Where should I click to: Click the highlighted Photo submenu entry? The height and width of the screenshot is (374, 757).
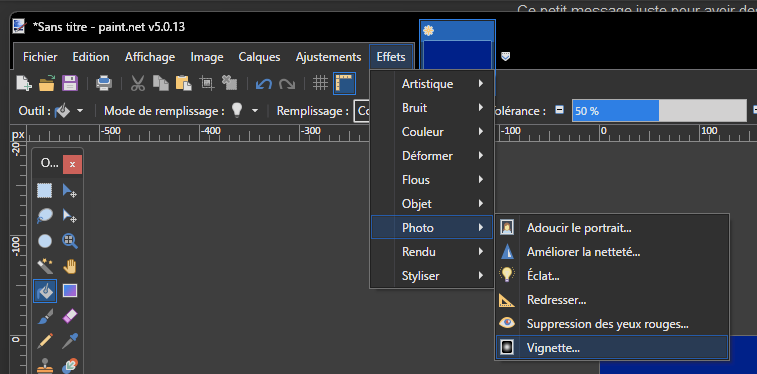point(432,228)
